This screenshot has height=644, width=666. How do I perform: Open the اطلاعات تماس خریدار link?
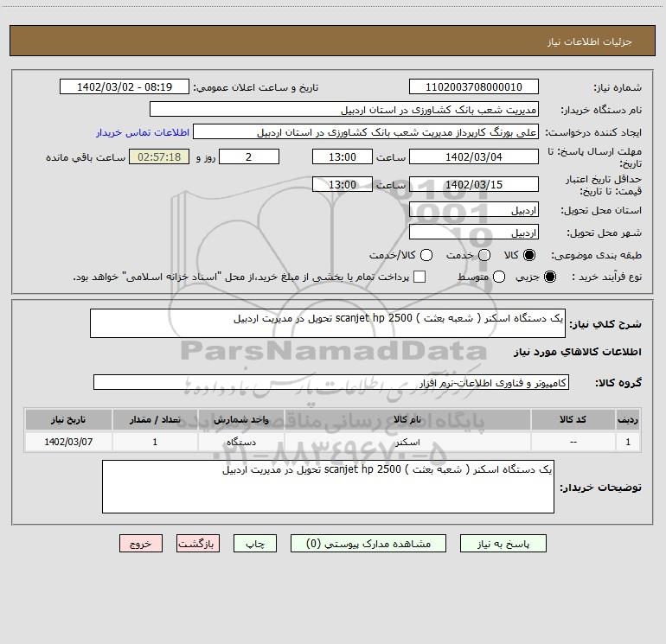143,132
